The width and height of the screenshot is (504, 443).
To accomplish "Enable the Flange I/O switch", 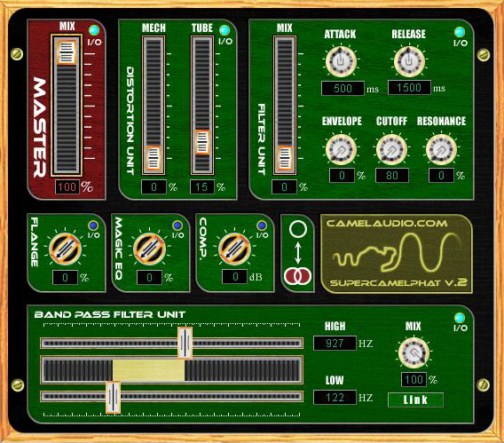I will pyautogui.click(x=93, y=225).
